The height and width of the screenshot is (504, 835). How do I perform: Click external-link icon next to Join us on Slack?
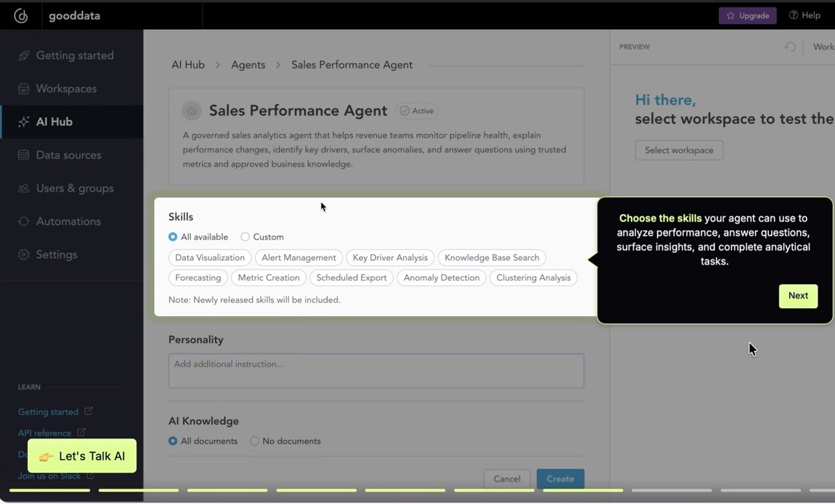click(90, 476)
